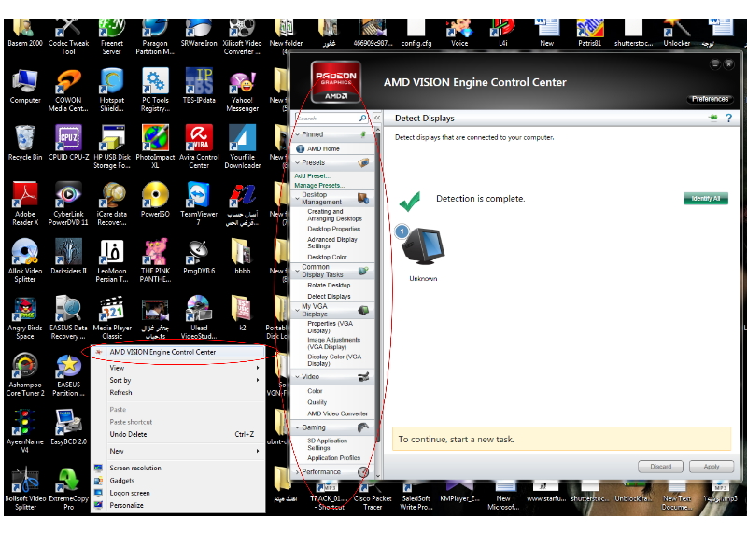Viewport: 747px width, 560px height.
Task: Click the help question mark icon
Action: coord(728,119)
